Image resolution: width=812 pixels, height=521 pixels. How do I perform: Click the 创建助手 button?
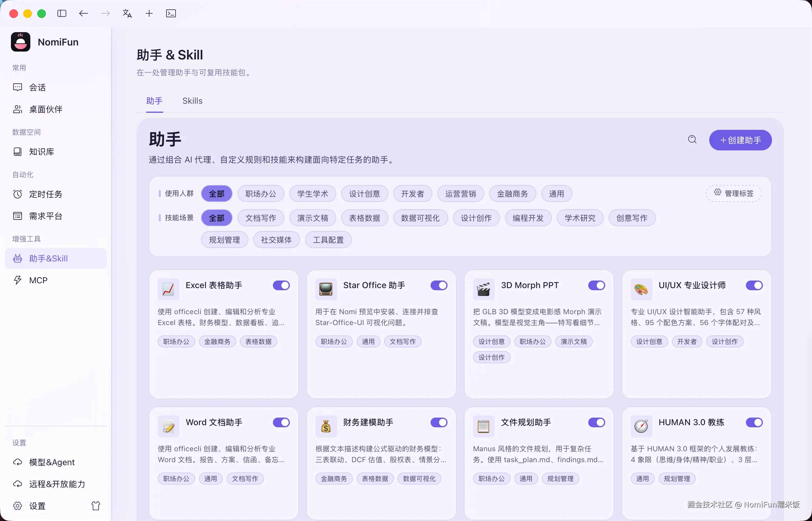pos(740,140)
